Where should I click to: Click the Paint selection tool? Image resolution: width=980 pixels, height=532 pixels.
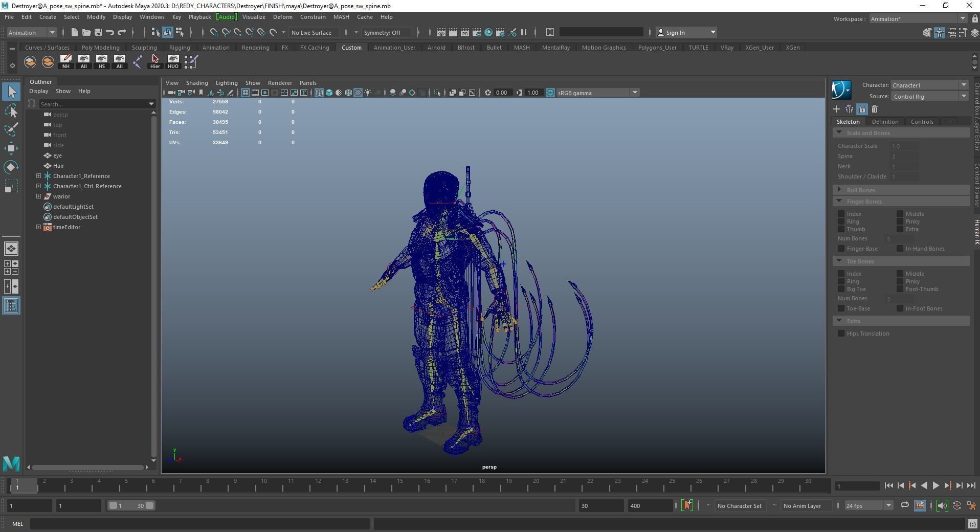coord(11,129)
